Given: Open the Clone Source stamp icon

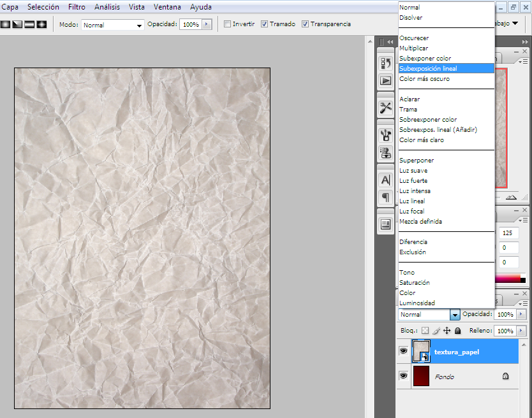Looking at the screenshot, I should click(x=385, y=153).
